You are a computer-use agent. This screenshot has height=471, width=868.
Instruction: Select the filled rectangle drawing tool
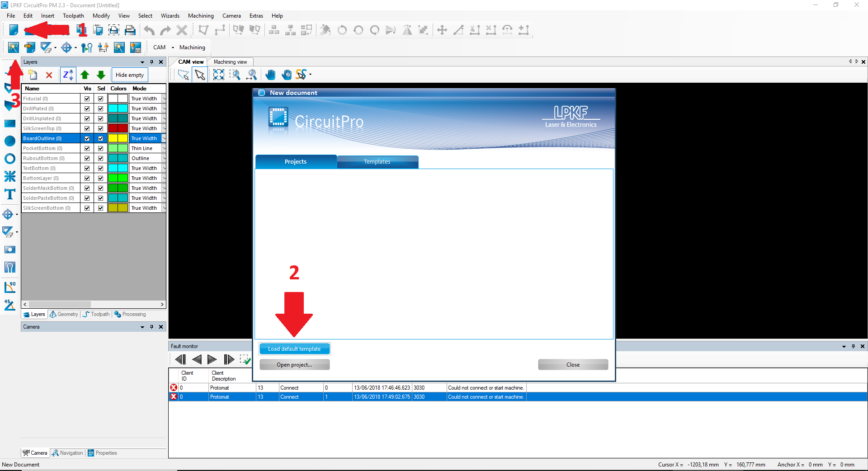pos(9,123)
